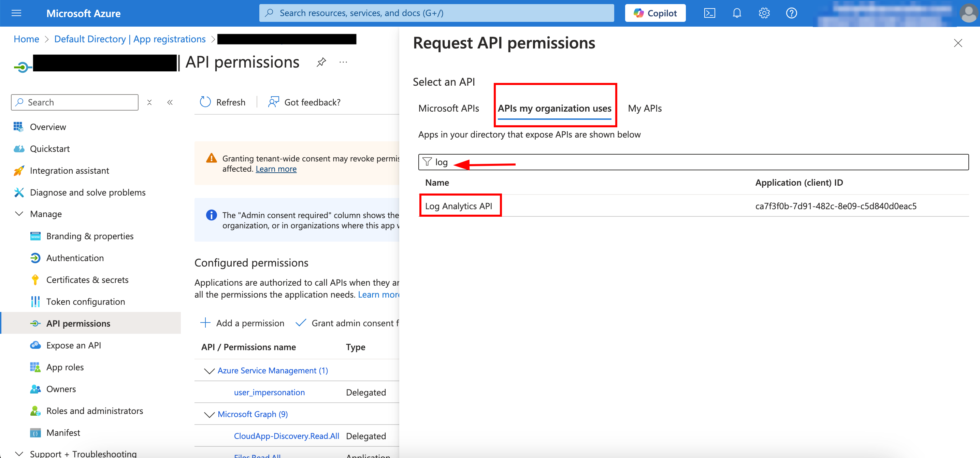Viewport: 980px width, 458px height.
Task: Open Cloud Shell from the top bar
Action: tap(709, 13)
